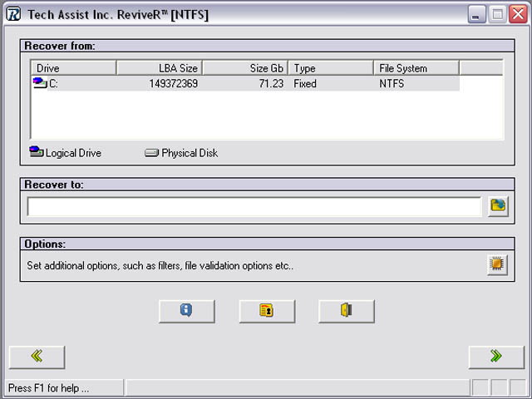Click the 'Set additional options' description text
This screenshot has width=532, height=399.
click(x=160, y=265)
